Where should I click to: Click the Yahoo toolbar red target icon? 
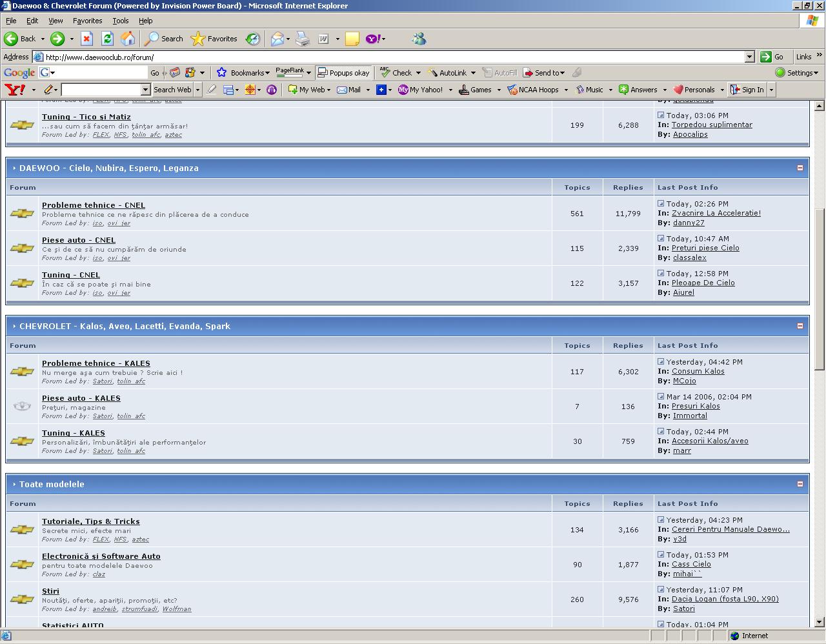pyautogui.click(x=250, y=90)
